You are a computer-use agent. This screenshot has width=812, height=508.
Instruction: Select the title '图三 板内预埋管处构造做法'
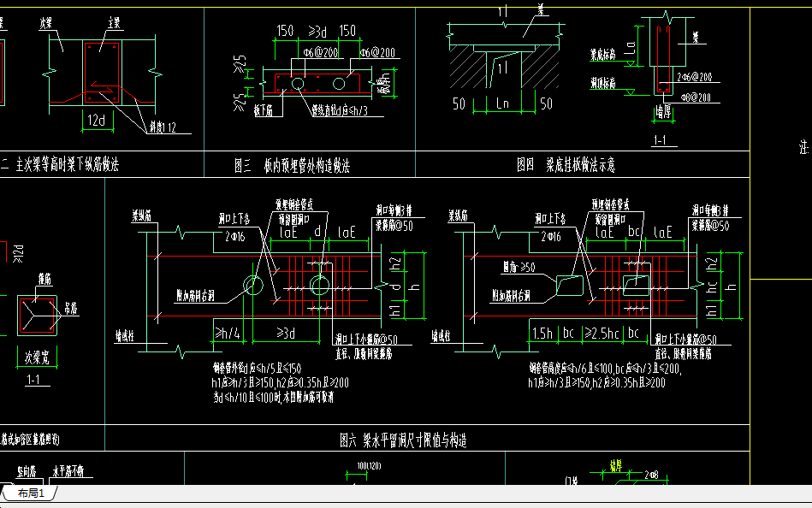click(292, 166)
